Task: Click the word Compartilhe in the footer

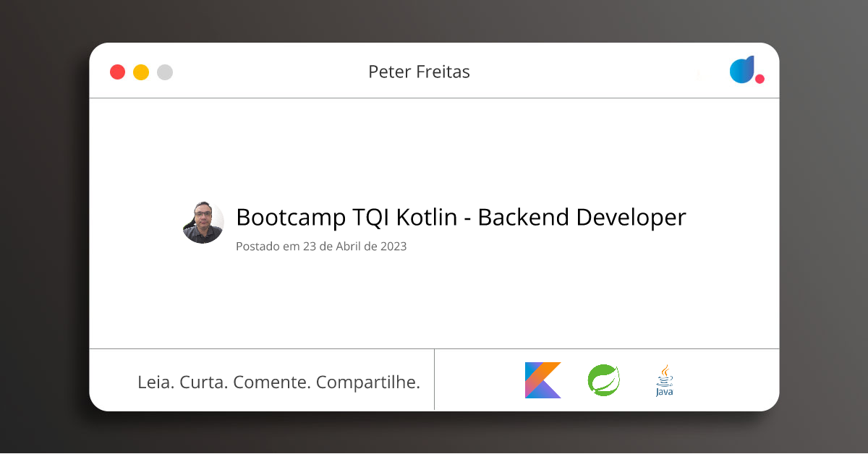Action: (369, 382)
